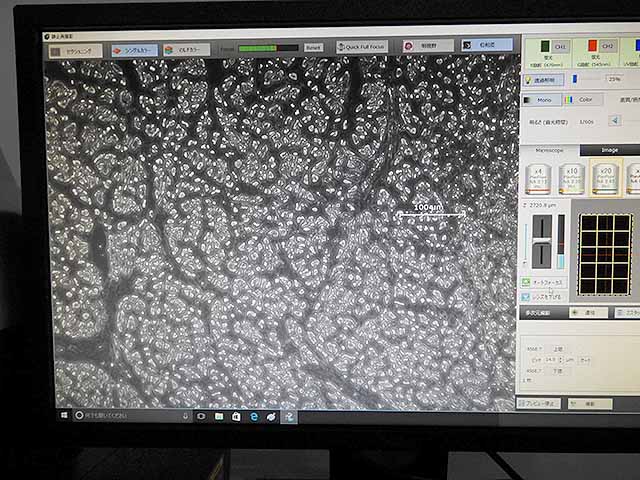
Task: Click the vertical Z position level bar
Action: pyautogui.click(x=561, y=241)
